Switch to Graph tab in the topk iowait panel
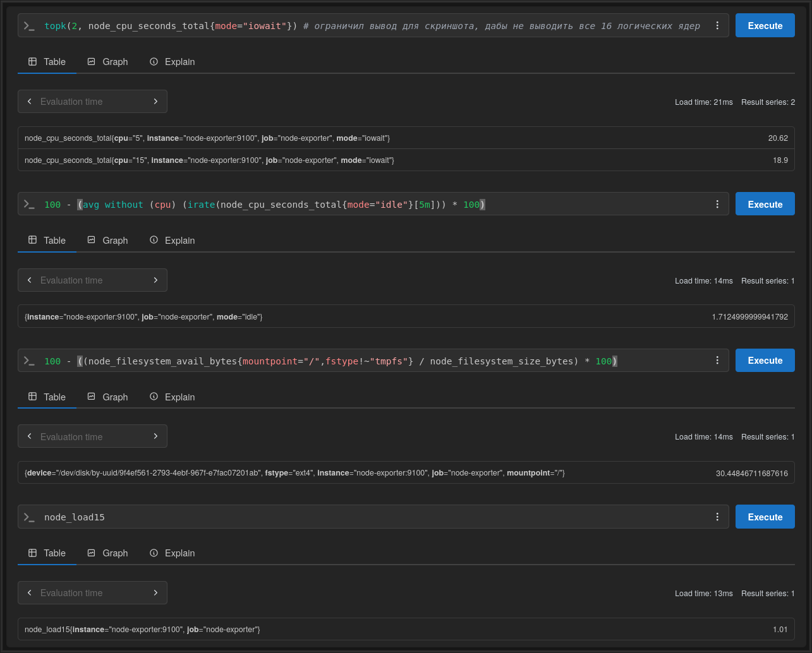Image resolution: width=812 pixels, height=653 pixels. 107,62
